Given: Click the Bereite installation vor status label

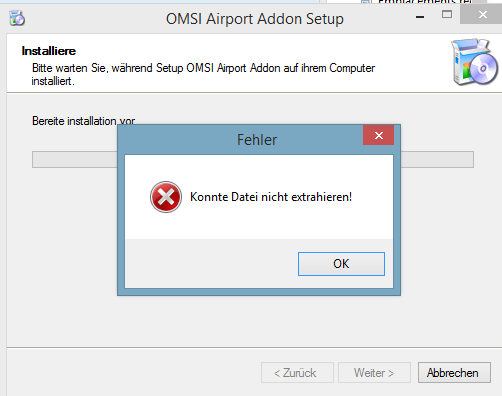Looking at the screenshot, I should [83, 120].
